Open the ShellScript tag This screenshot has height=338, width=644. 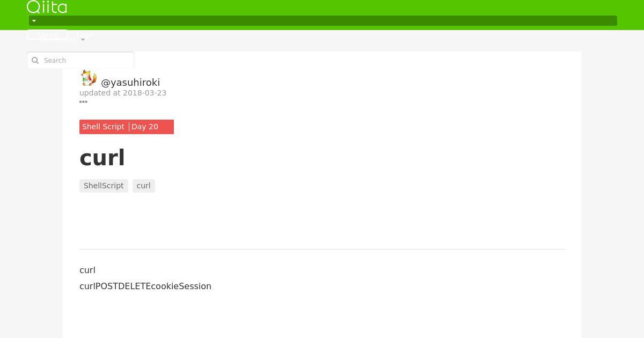[x=104, y=186]
